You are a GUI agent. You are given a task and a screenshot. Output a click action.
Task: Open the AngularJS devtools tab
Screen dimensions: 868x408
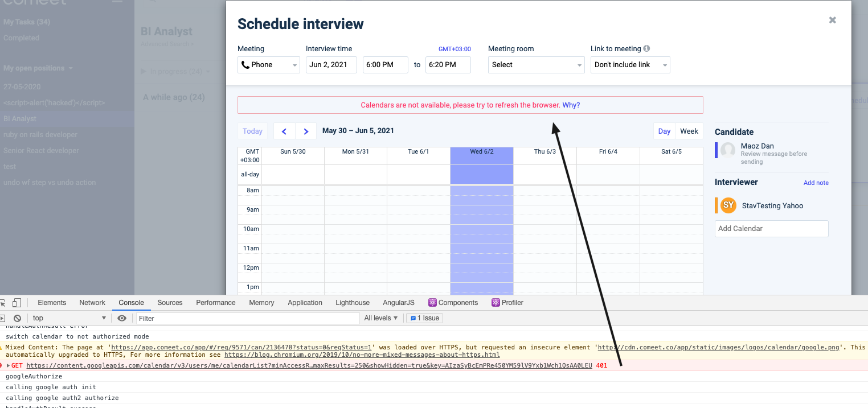click(x=399, y=303)
